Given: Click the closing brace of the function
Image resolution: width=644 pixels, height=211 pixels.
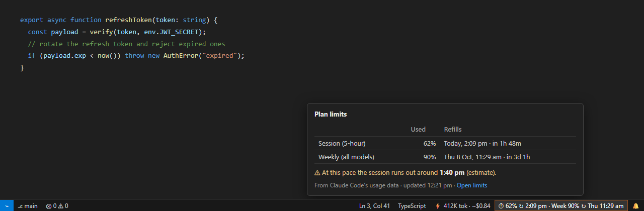Looking at the screenshot, I should coord(22,68).
